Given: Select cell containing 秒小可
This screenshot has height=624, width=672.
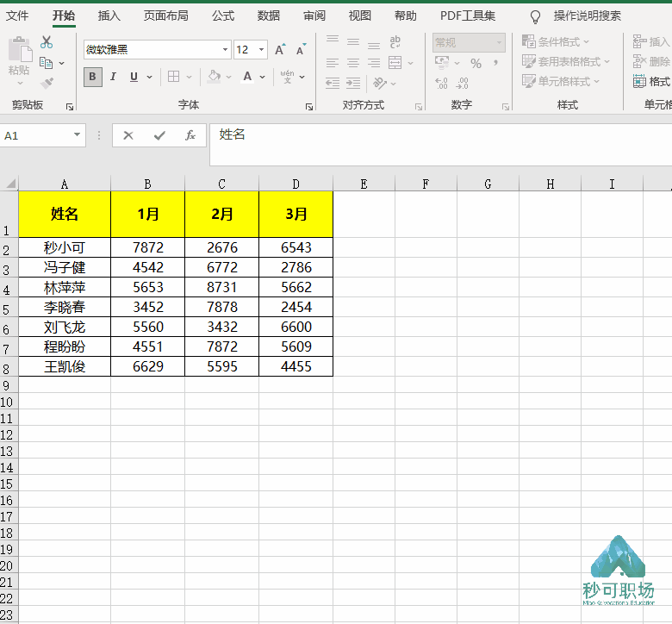Looking at the screenshot, I should 65,247.
